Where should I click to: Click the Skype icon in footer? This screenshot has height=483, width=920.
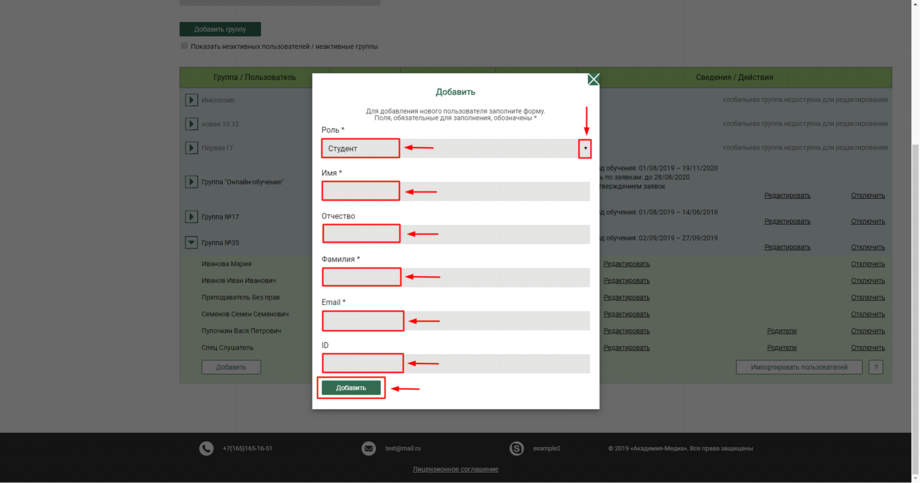[x=516, y=448]
